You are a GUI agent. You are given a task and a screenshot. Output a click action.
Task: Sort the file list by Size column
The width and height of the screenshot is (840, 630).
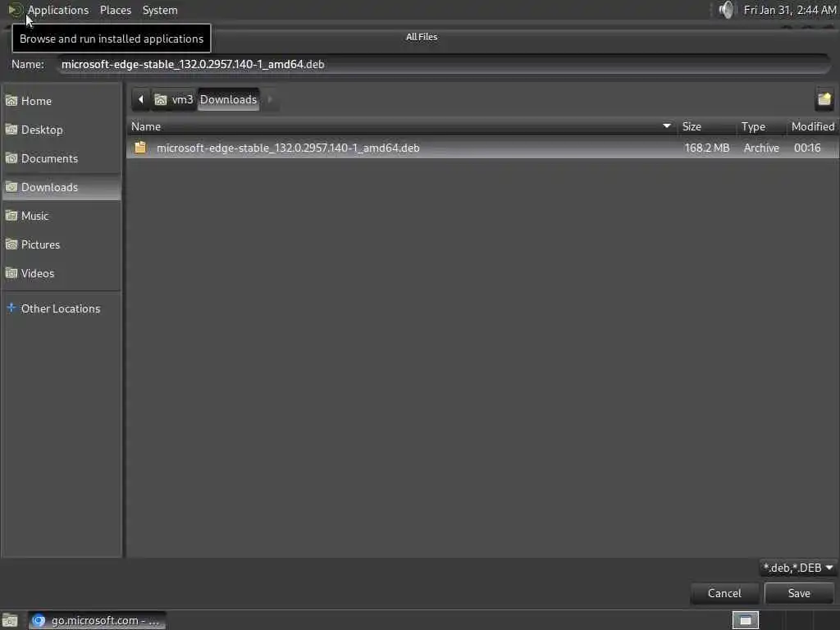pos(706,127)
